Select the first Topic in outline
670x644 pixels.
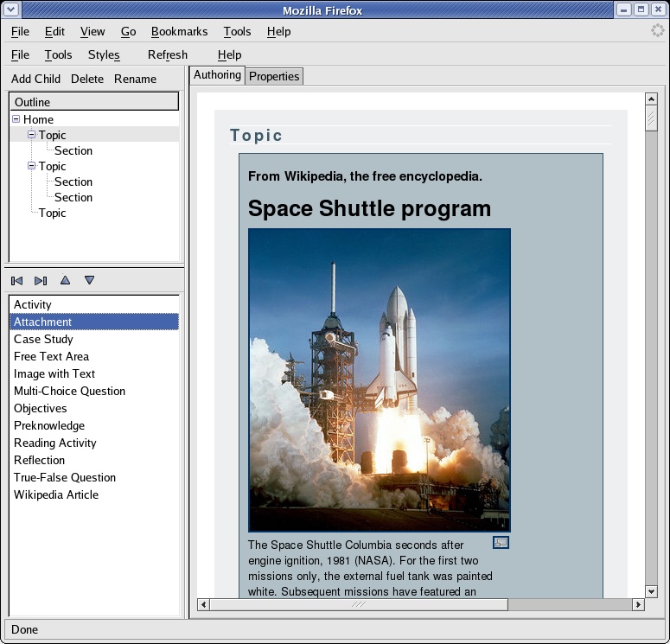pos(52,135)
